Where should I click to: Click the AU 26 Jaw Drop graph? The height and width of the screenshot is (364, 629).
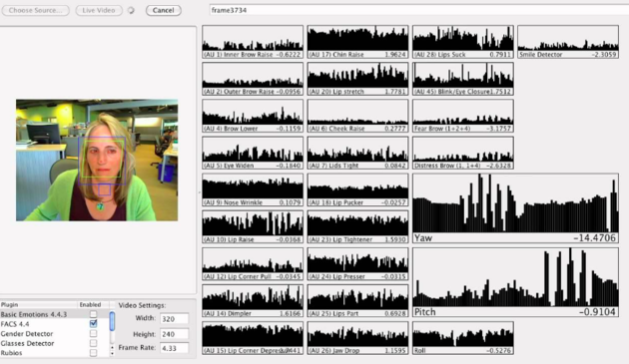coord(357,338)
